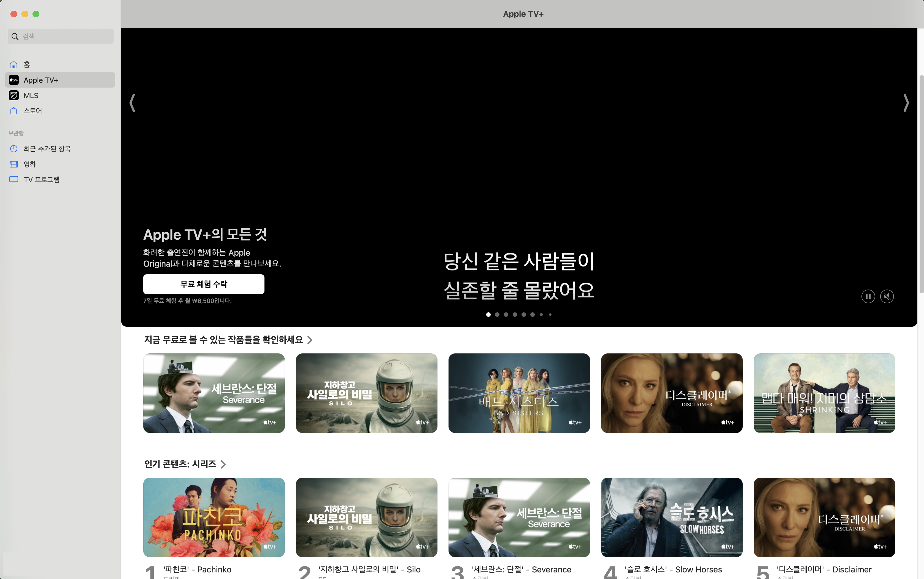
Task: Select the first carousel page dot
Action: coord(488,314)
